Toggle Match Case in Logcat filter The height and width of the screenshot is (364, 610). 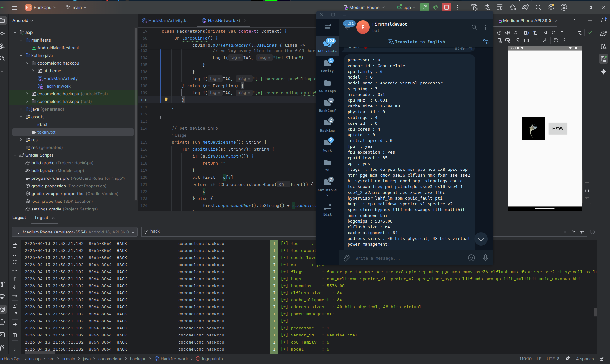click(573, 232)
